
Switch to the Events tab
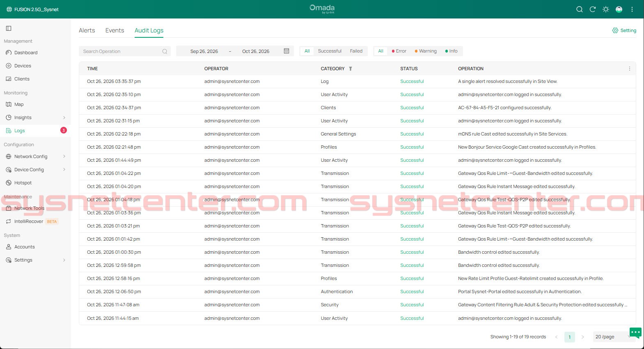(115, 30)
